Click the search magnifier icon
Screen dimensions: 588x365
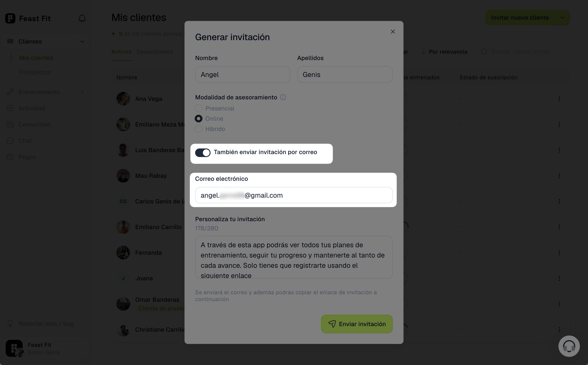(484, 52)
